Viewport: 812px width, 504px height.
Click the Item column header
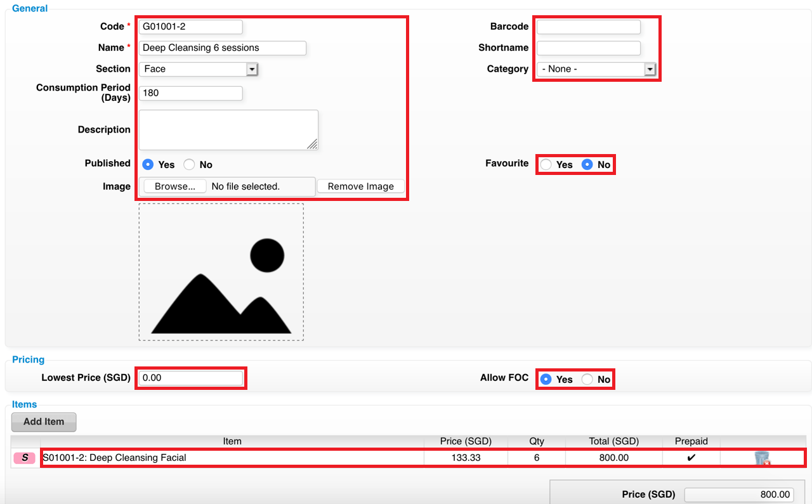(232, 441)
